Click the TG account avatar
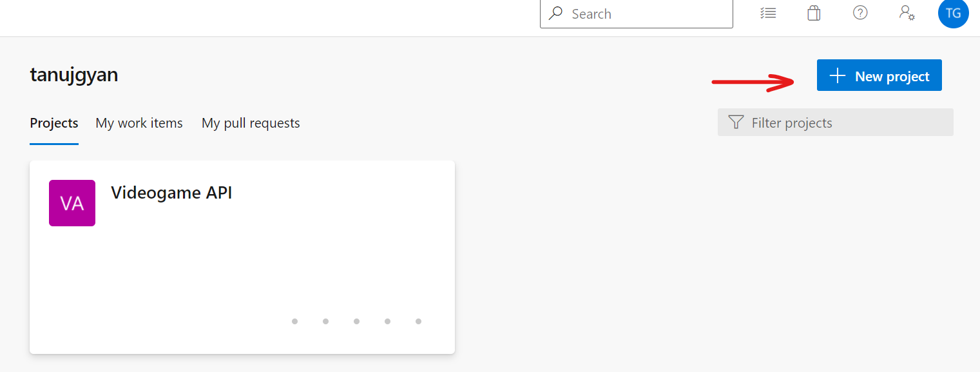 [953, 14]
